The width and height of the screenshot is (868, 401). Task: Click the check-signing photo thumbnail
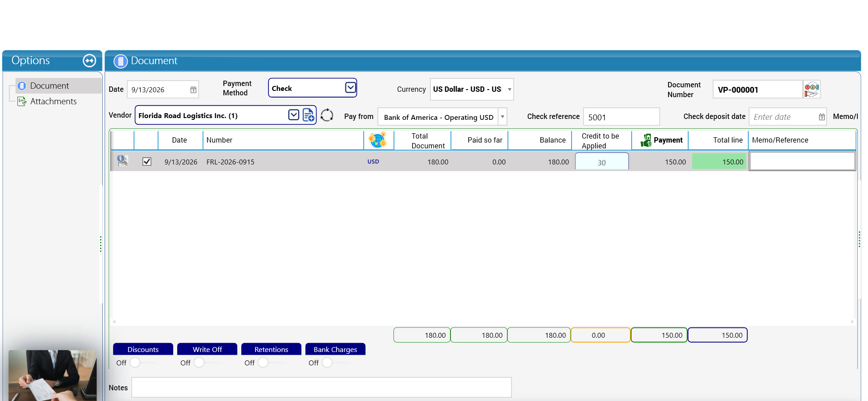[53, 375]
